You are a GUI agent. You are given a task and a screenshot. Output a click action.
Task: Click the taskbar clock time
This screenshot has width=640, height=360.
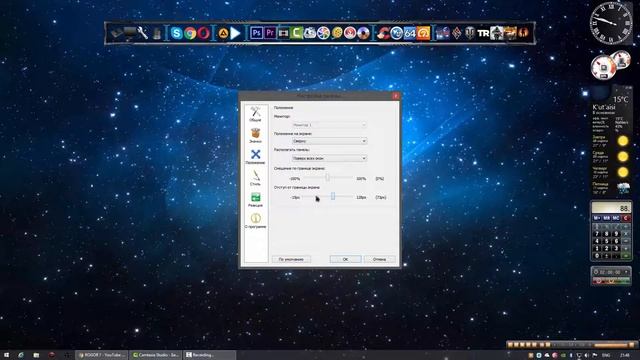coord(624,355)
